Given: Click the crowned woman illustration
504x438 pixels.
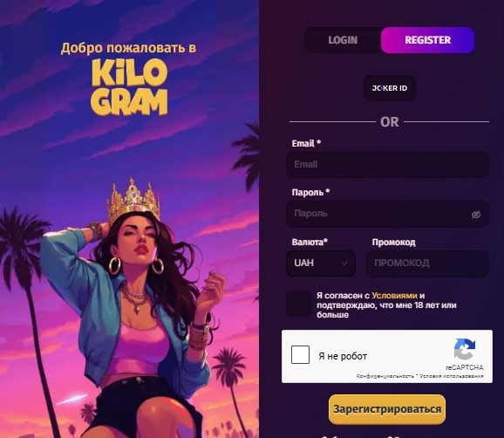Looking at the screenshot, I should [128, 305].
